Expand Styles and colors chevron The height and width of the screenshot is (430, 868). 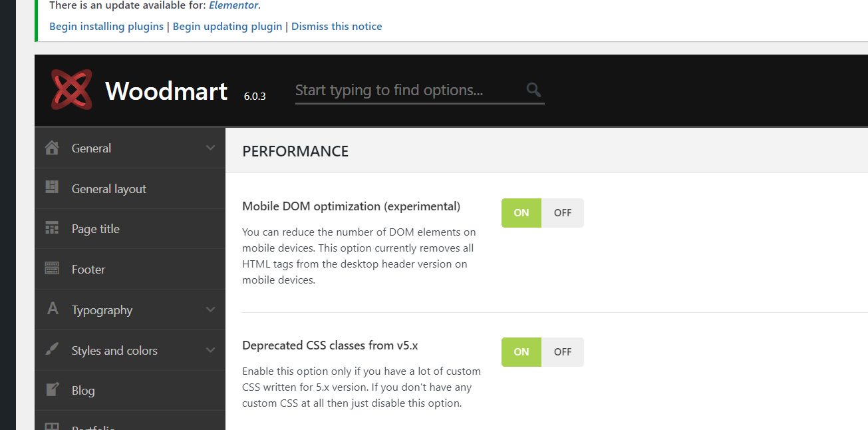(211, 350)
